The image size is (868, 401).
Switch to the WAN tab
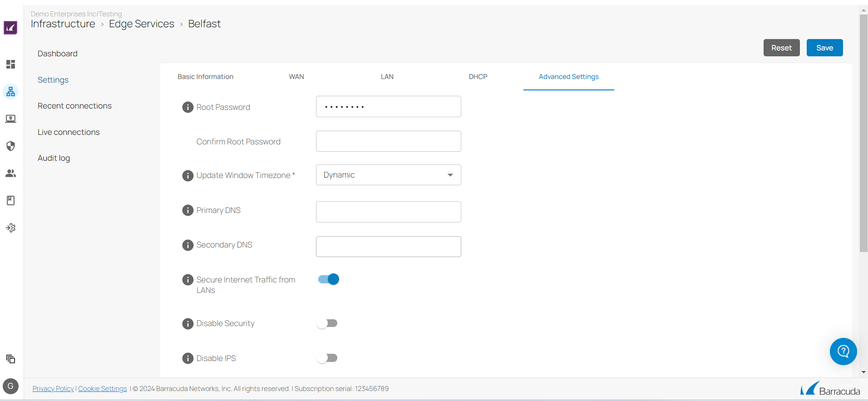pyautogui.click(x=296, y=77)
